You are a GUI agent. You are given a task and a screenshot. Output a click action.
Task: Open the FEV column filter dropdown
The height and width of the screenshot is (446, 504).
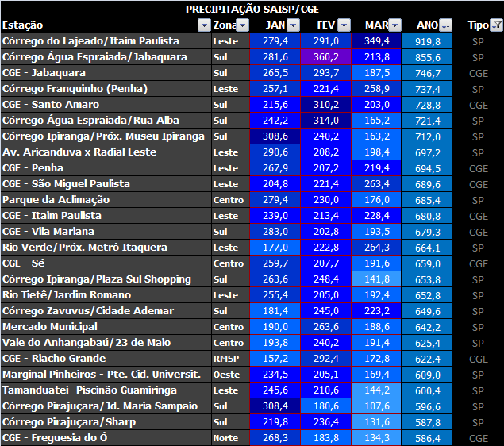tap(344, 25)
